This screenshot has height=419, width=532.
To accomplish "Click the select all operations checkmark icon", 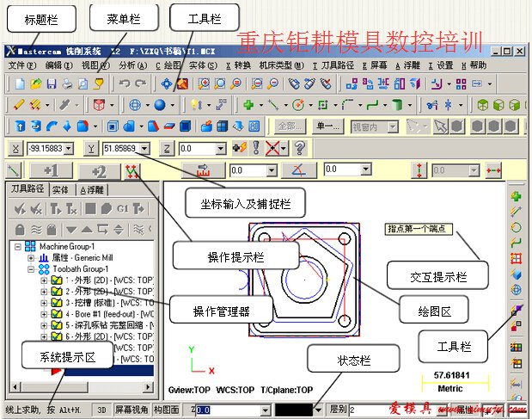I will pyautogui.click(x=20, y=209).
